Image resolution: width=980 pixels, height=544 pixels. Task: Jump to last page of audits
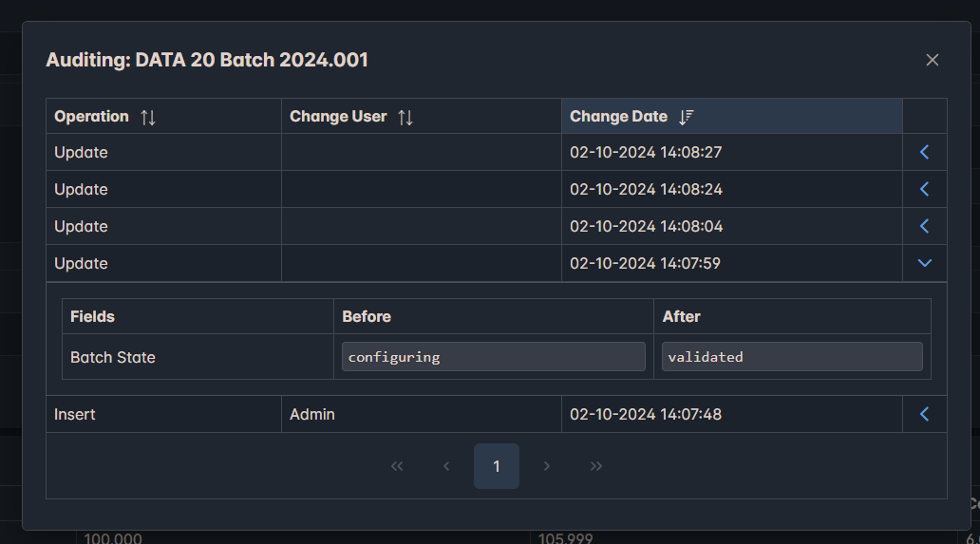(x=595, y=466)
